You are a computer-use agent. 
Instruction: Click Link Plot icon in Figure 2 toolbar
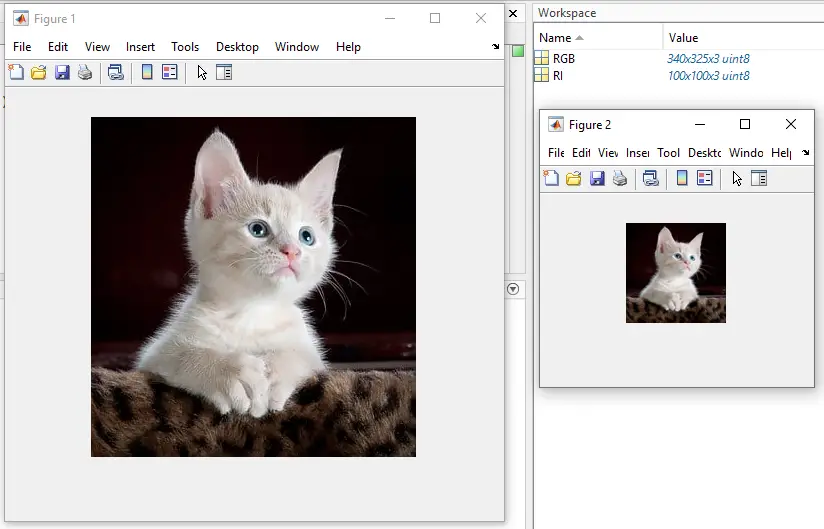651,179
